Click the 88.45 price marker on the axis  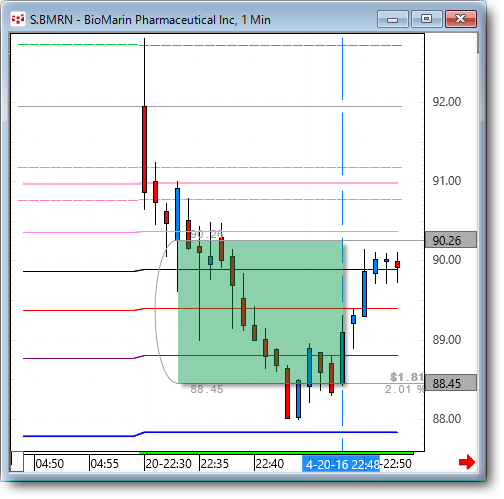tap(451, 383)
